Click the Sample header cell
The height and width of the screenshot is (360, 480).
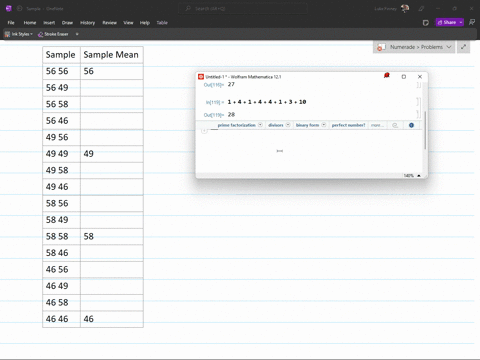click(61, 55)
